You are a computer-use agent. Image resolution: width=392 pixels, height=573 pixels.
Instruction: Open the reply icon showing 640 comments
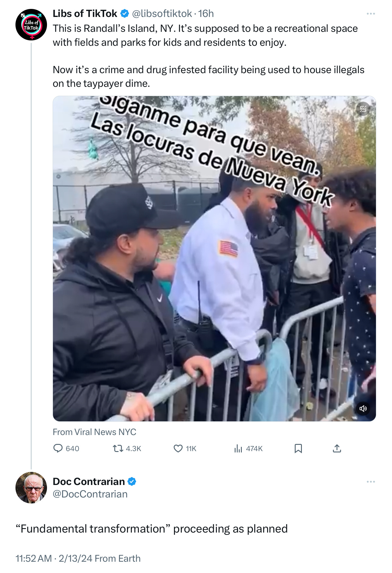(x=58, y=448)
